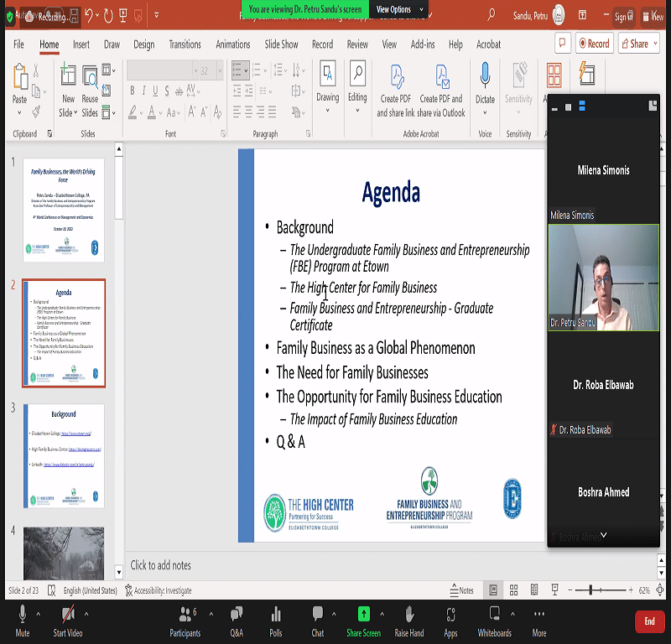Mute the microphone in Zoom
Screen dimensions: 671x644
pos(23,618)
